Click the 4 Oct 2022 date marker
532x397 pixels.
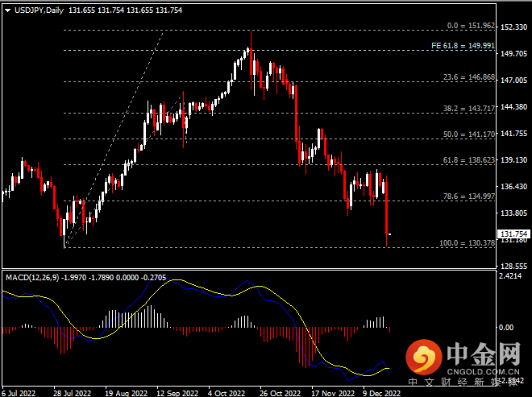coord(227,393)
